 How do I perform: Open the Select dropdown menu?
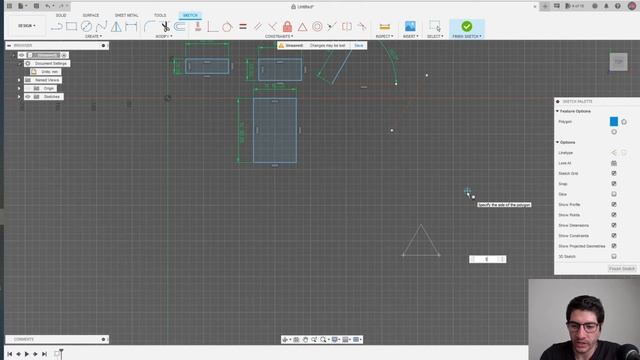click(435, 36)
